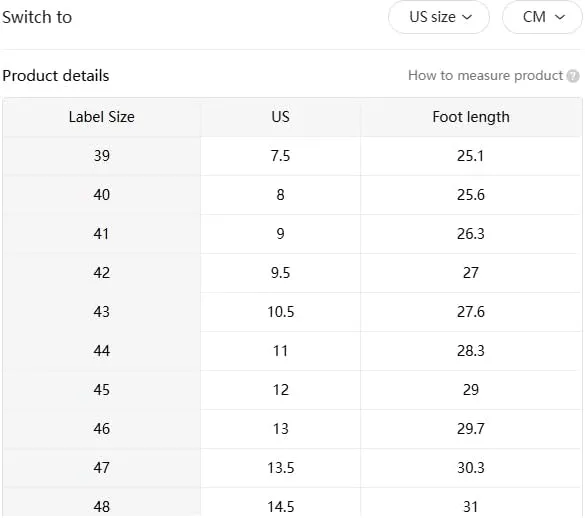The width and height of the screenshot is (585, 518).
Task: Click foot length 30.3 cell
Action: click(471, 468)
